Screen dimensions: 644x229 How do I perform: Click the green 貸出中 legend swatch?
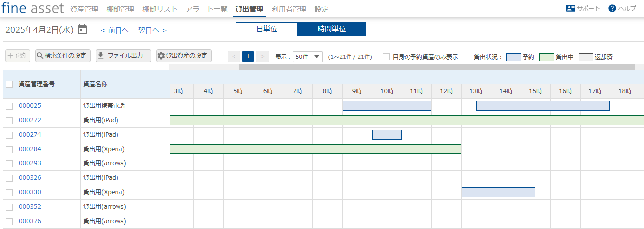[546, 57]
